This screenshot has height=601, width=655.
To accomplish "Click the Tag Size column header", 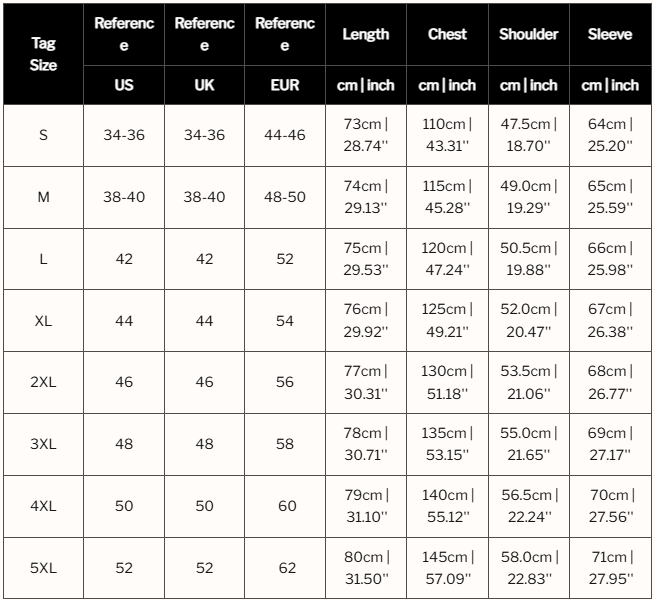I will 43,55.
